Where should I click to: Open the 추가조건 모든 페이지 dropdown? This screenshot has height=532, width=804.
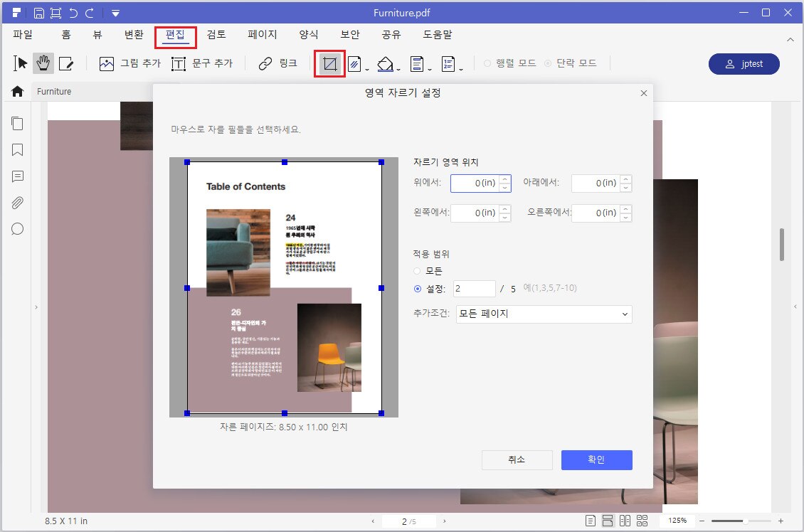point(544,314)
